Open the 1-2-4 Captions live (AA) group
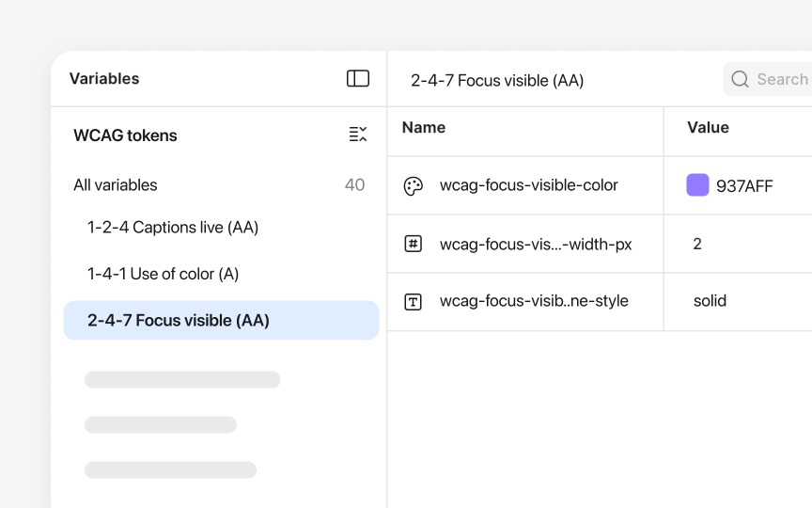 coord(173,228)
